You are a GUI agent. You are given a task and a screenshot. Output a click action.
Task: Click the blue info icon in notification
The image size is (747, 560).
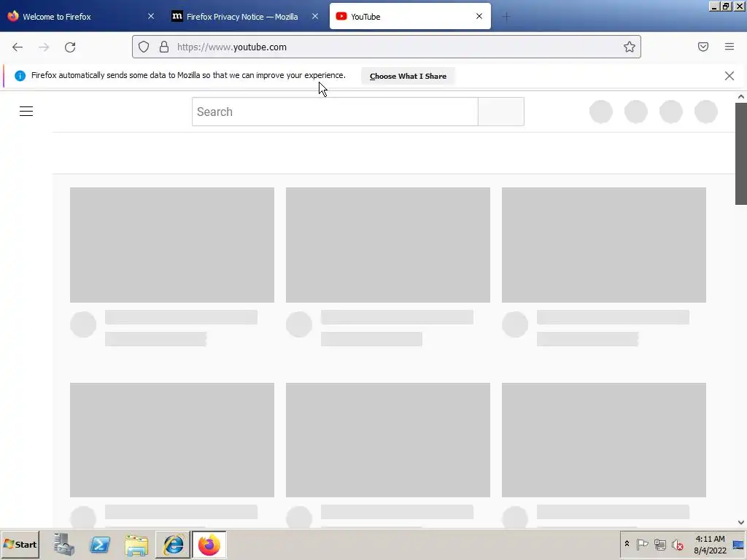click(x=20, y=76)
